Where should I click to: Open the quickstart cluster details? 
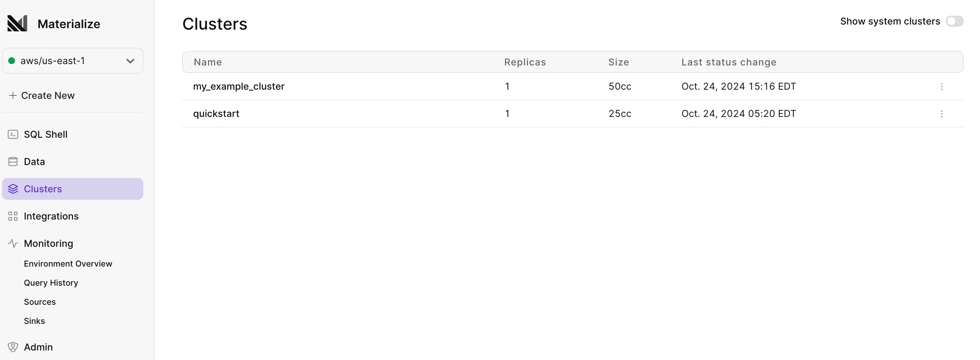[216, 113]
